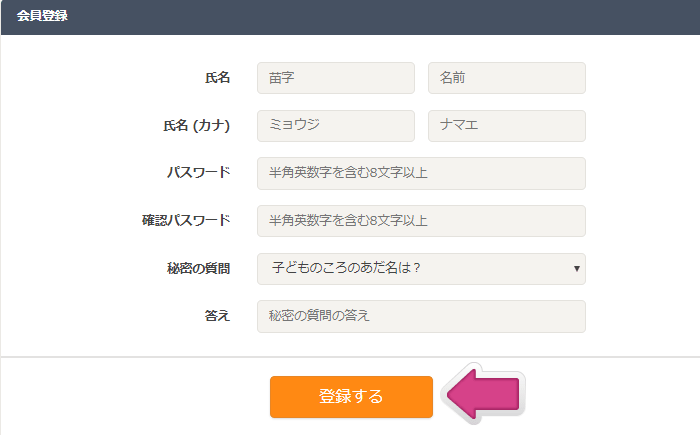Click the pink arrow pointing at 登録する

pyautogui.click(x=483, y=394)
